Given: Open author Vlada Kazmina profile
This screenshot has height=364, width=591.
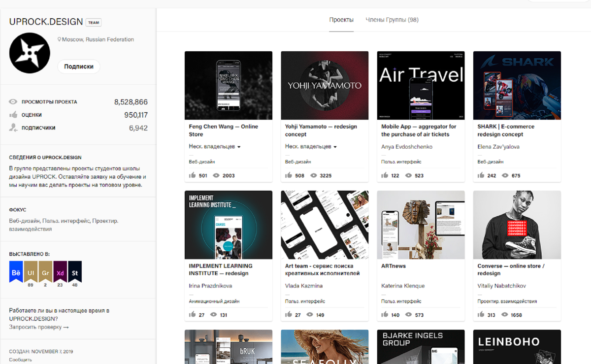Looking at the screenshot, I should (304, 286).
